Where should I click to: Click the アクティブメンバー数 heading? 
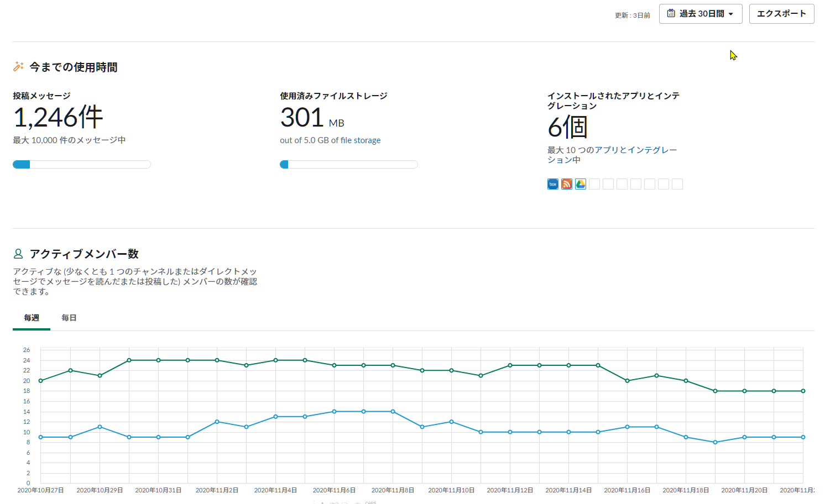[x=84, y=254]
